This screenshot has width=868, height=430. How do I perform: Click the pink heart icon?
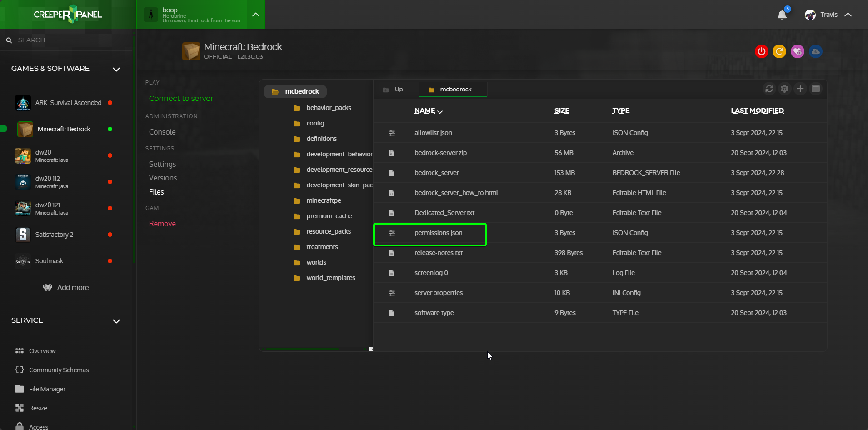coord(798,51)
